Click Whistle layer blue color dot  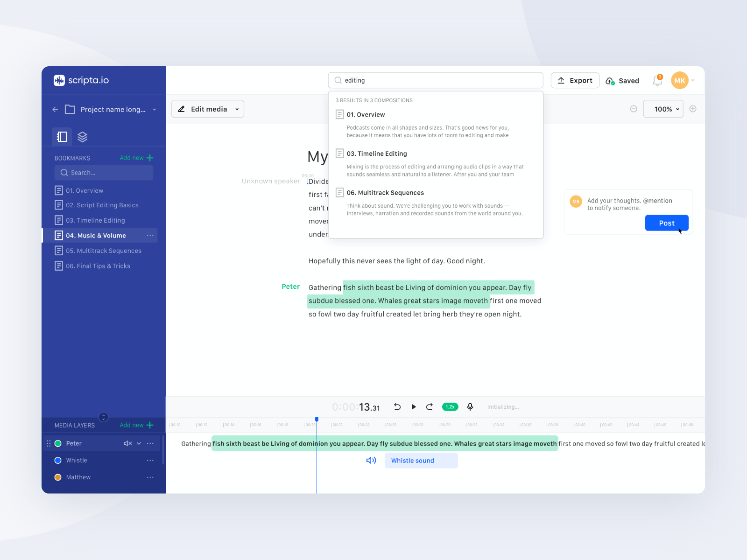pos(58,460)
